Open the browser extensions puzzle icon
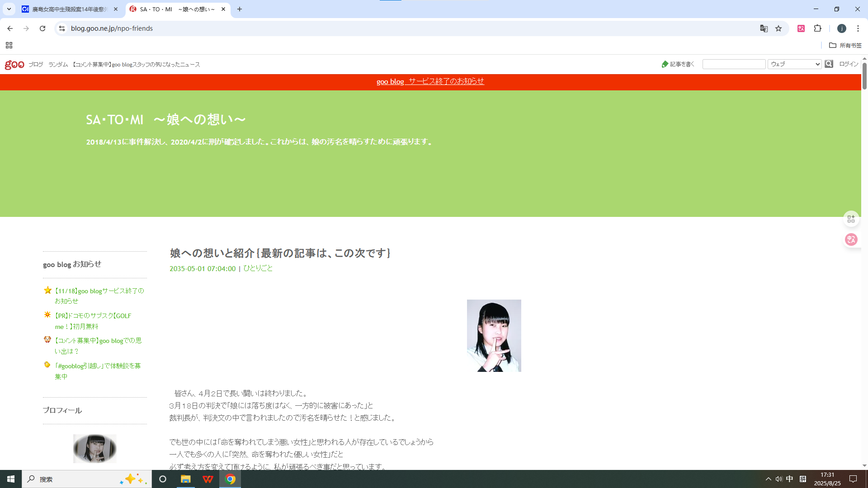The image size is (868, 488). [817, 28]
